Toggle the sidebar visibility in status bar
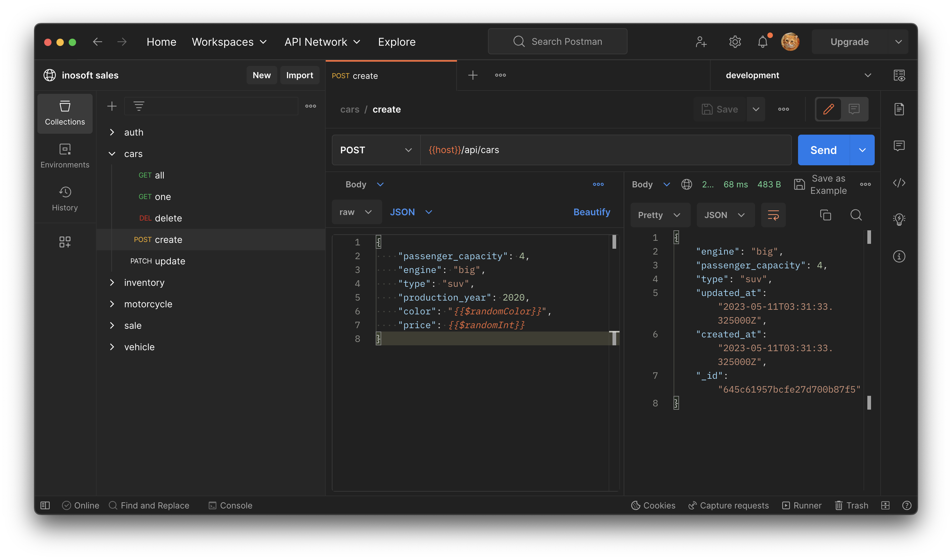952x560 pixels. click(45, 506)
